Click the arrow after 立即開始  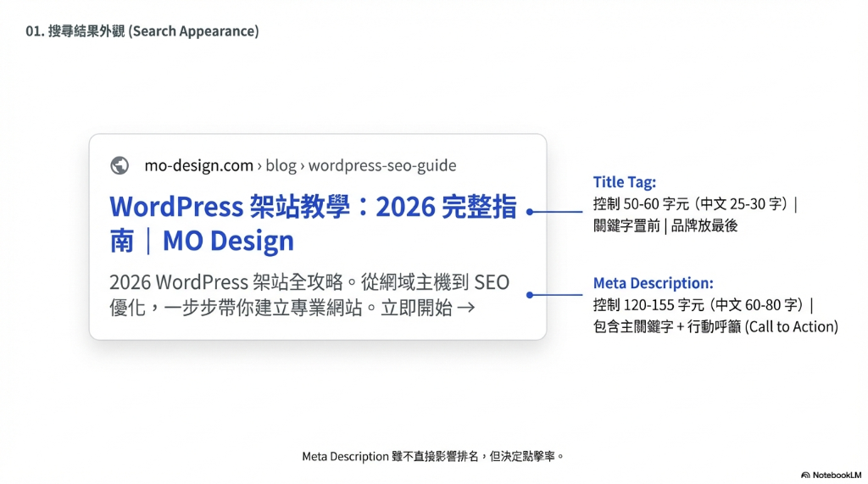pos(465,308)
